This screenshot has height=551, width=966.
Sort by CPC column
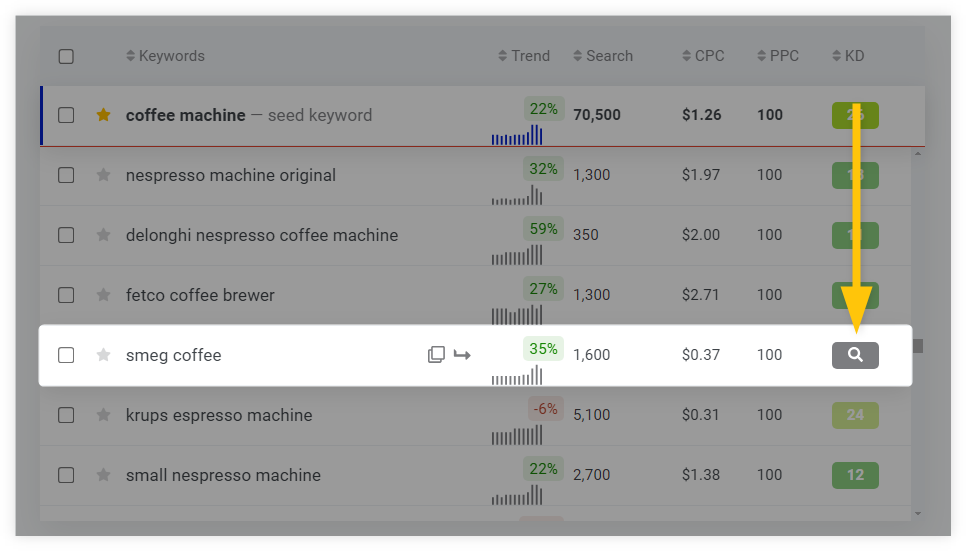click(x=703, y=55)
